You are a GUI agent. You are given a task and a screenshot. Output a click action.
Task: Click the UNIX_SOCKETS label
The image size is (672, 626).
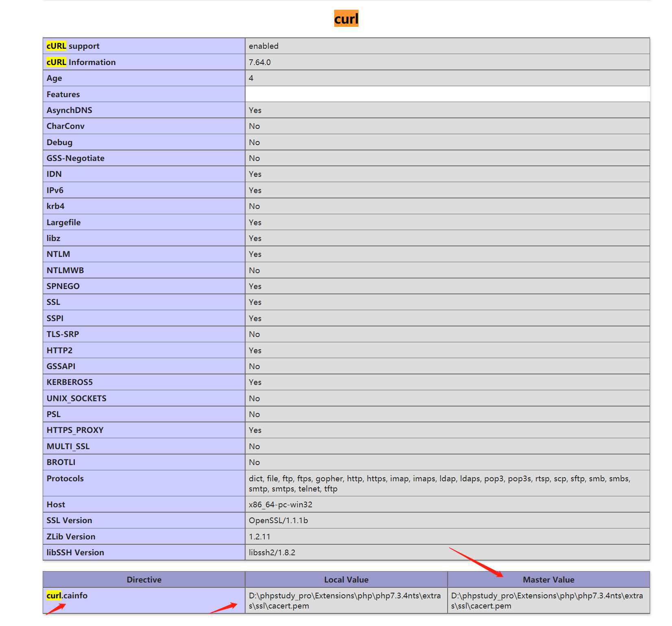[x=76, y=398]
